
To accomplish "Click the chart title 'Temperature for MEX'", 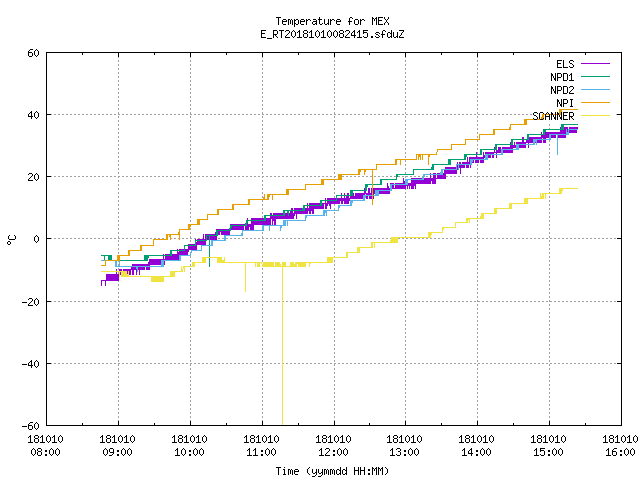I will [332, 21].
